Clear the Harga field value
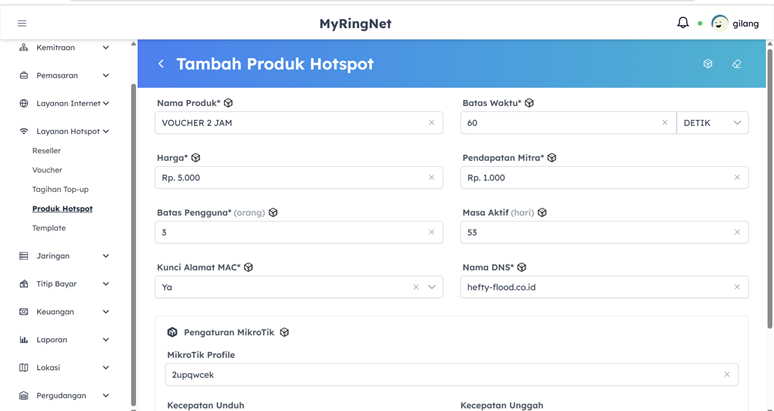 click(x=432, y=178)
